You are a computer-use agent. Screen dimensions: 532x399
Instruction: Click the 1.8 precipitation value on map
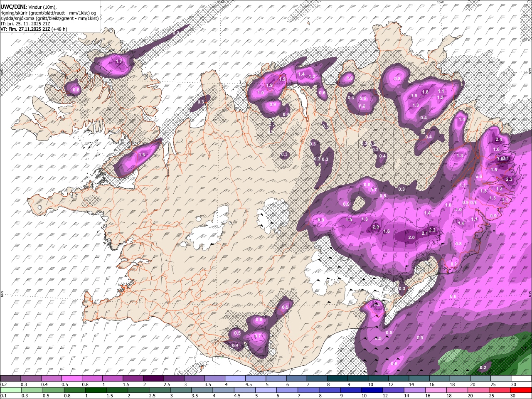coord(425,92)
